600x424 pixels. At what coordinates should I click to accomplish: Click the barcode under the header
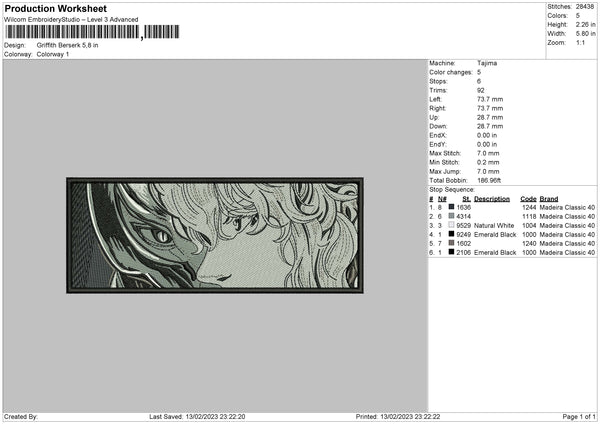pos(92,32)
